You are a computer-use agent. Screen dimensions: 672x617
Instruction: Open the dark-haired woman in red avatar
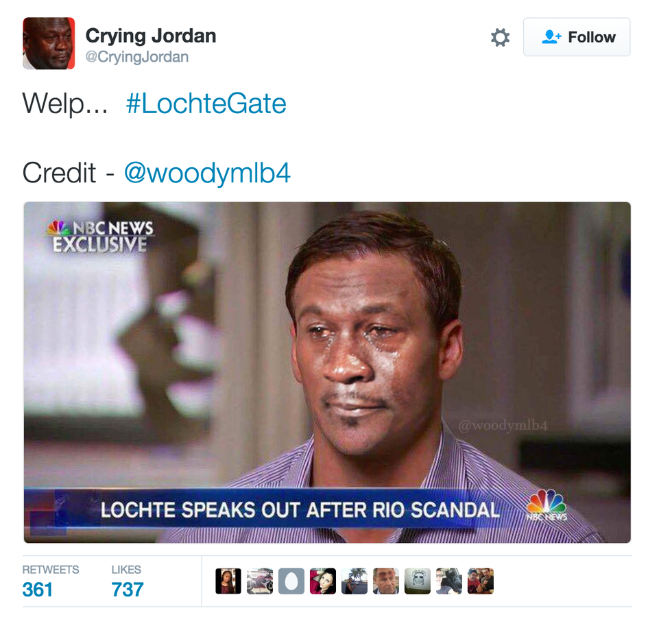[323, 581]
